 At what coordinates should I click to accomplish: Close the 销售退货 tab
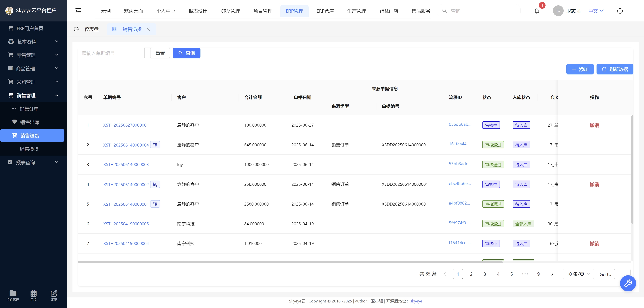[148, 29]
